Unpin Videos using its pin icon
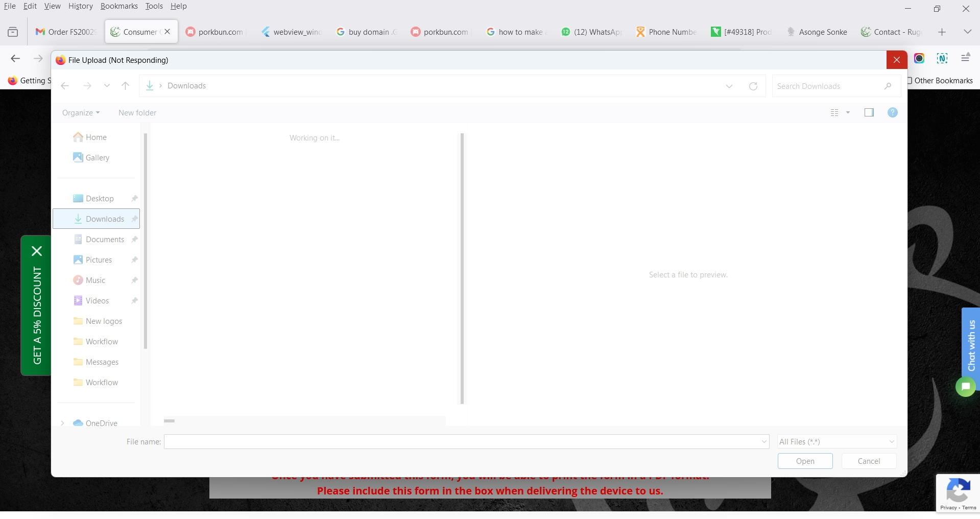The width and height of the screenshot is (980, 519). point(135,301)
